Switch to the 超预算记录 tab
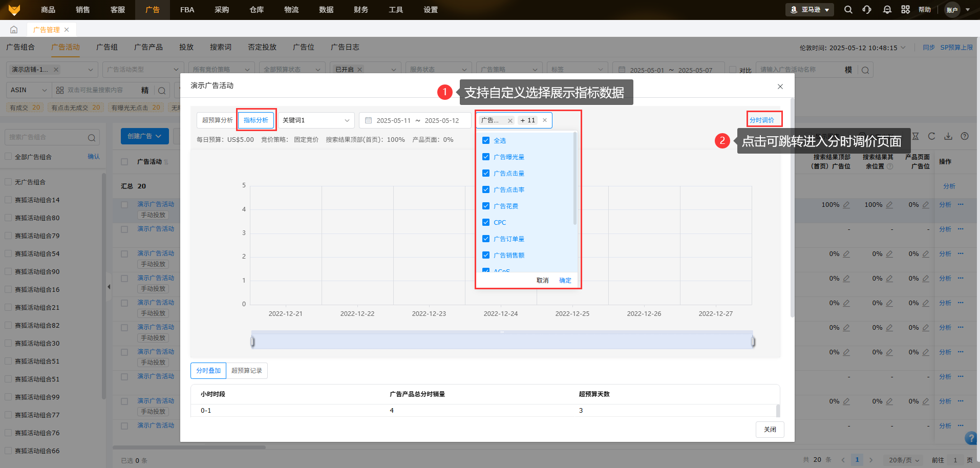 (x=246, y=371)
